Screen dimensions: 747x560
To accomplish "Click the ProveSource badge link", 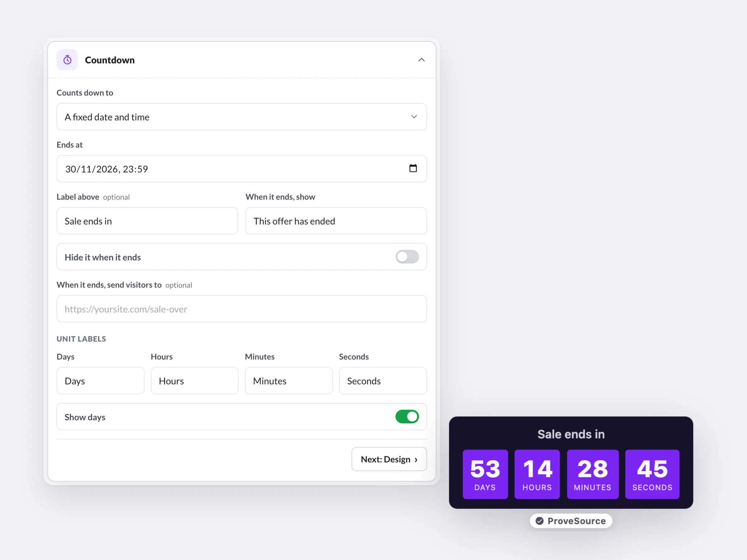I will (571, 521).
